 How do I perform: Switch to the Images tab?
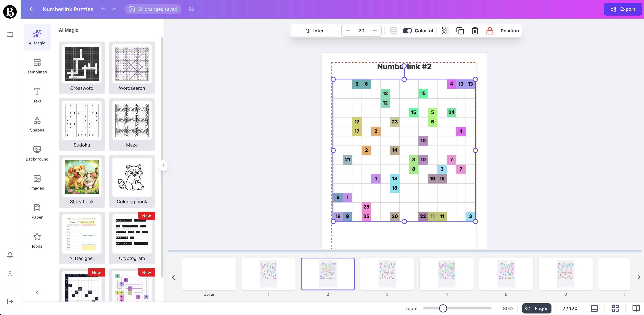point(37,182)
